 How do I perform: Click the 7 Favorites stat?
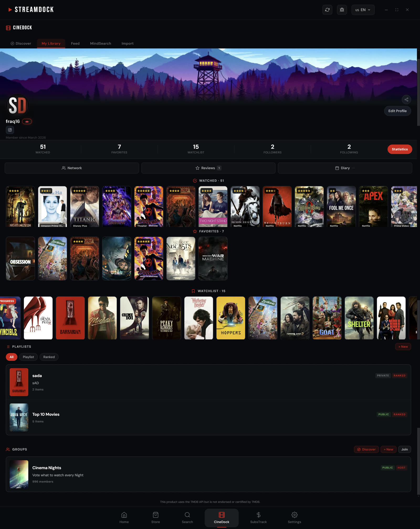pos(119,149)
